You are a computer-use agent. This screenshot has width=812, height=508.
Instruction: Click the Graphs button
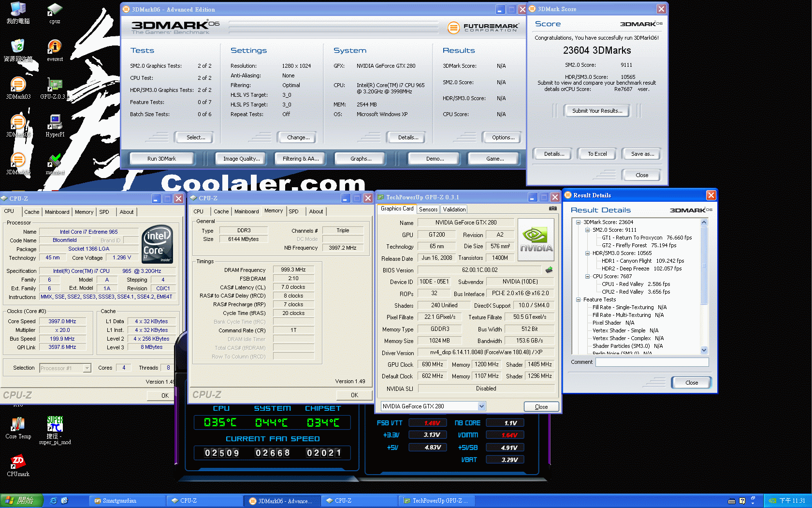point(361,159)
